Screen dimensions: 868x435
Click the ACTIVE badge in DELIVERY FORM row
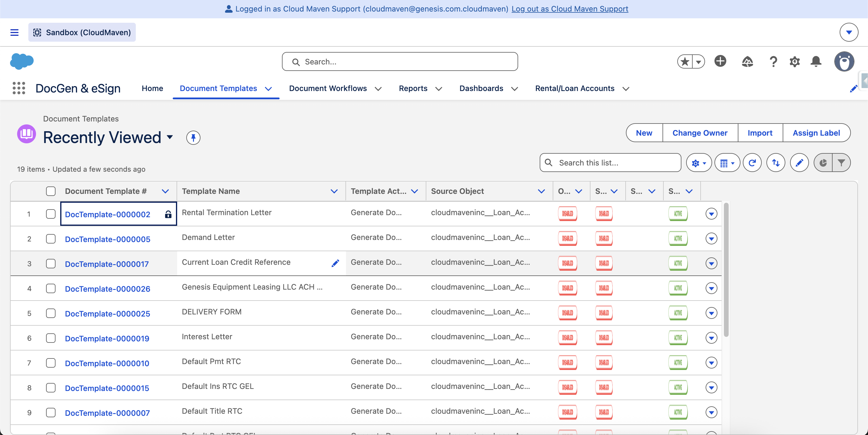tap(678, 313)
